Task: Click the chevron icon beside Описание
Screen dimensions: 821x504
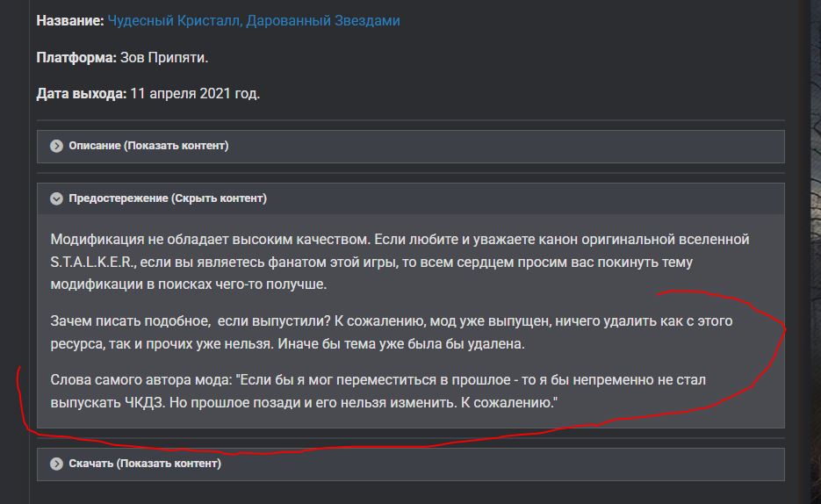Action: (x=56, y=146)
